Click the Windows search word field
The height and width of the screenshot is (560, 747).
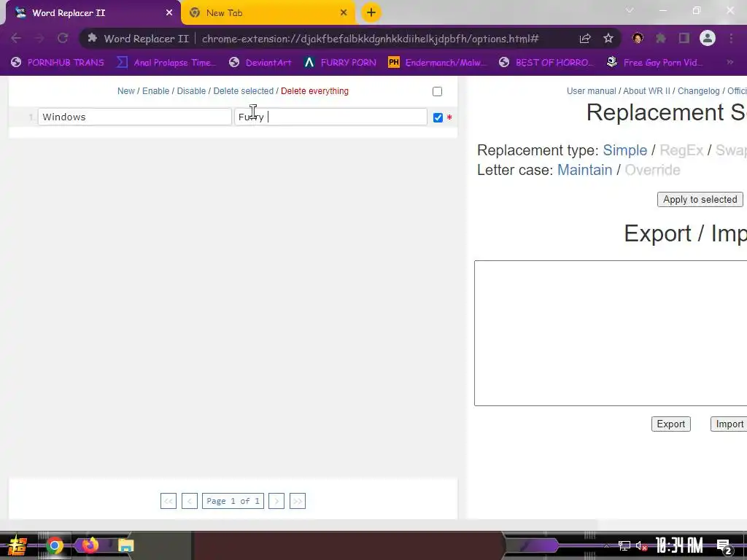pyautogui.click(x=135, y=117)
